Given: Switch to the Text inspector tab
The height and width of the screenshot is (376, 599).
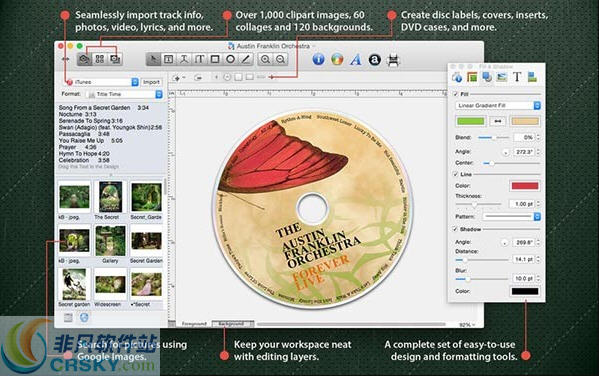Looking at the screenshot, I should 517,77.
